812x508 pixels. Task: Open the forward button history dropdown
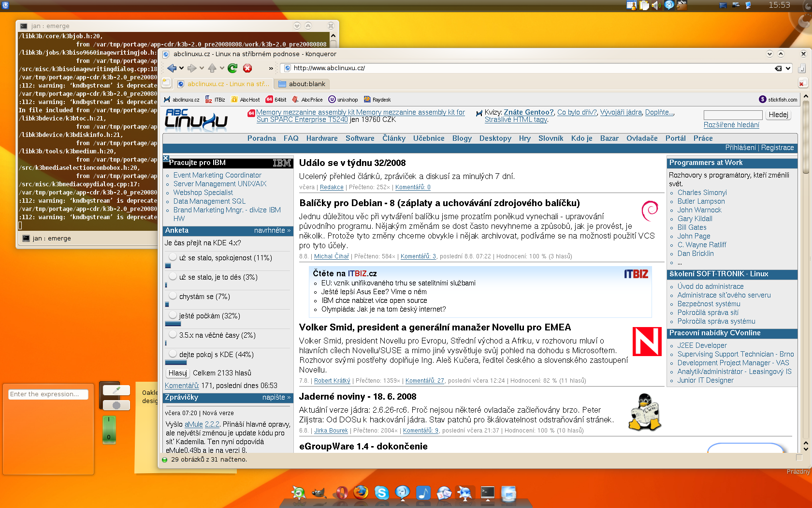202,68
